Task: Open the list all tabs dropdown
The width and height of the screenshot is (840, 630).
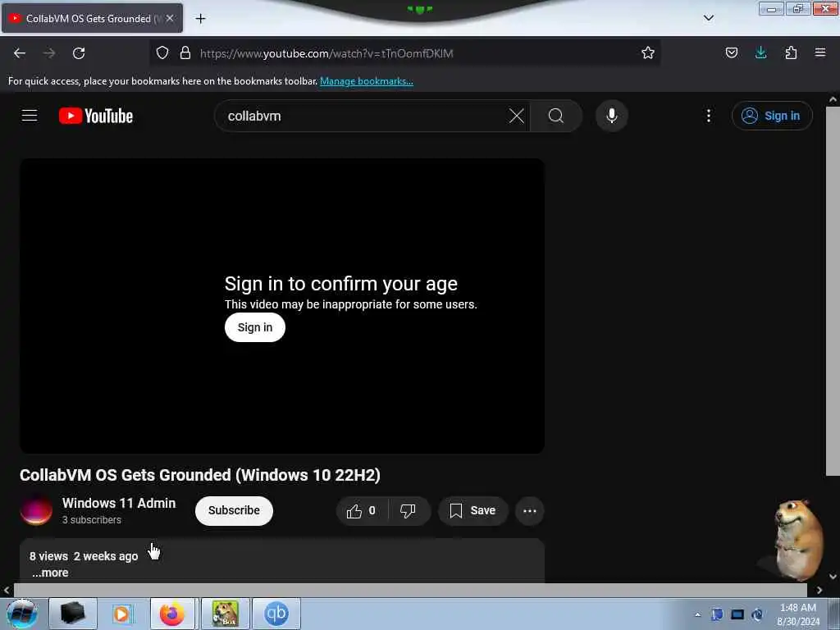Action: (x=708, y=18)
